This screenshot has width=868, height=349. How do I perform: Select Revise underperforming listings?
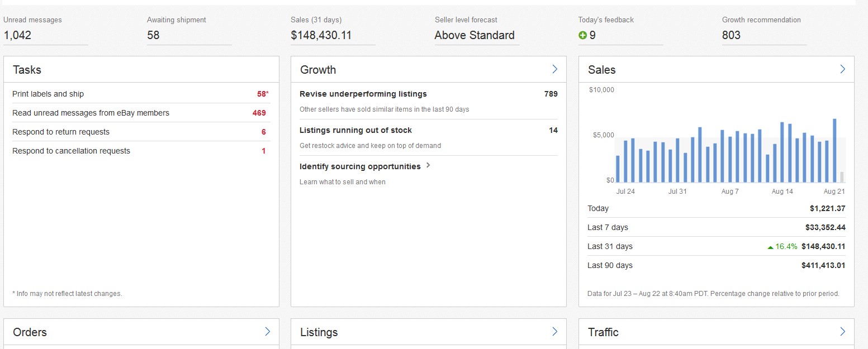[363, 94]
